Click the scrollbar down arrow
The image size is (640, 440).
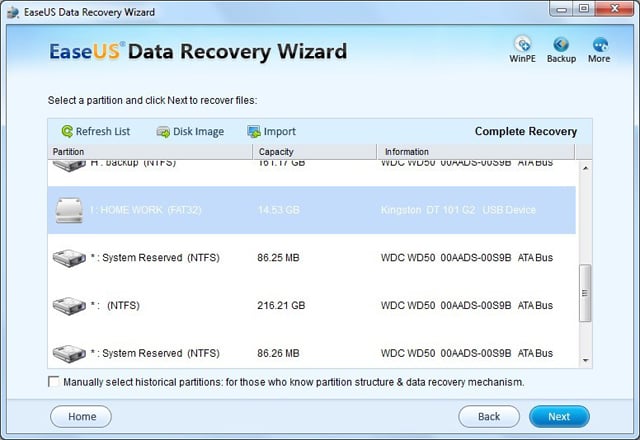585,360
